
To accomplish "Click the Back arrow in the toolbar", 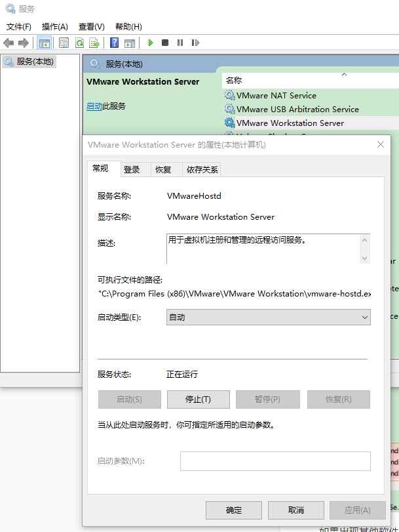I will tap(9, 43).
